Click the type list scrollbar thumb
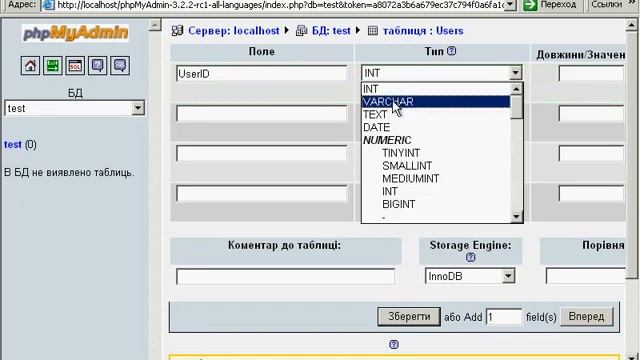 pos(516,107)
